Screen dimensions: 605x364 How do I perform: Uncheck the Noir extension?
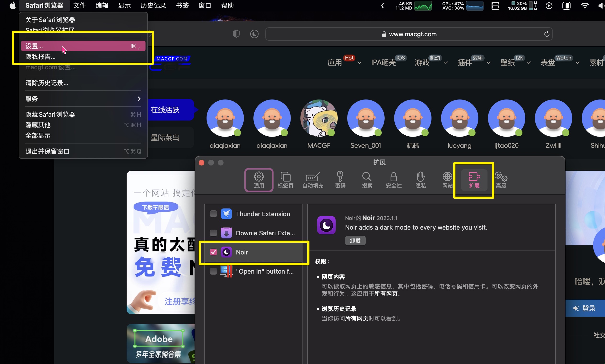tap(213, 252)
